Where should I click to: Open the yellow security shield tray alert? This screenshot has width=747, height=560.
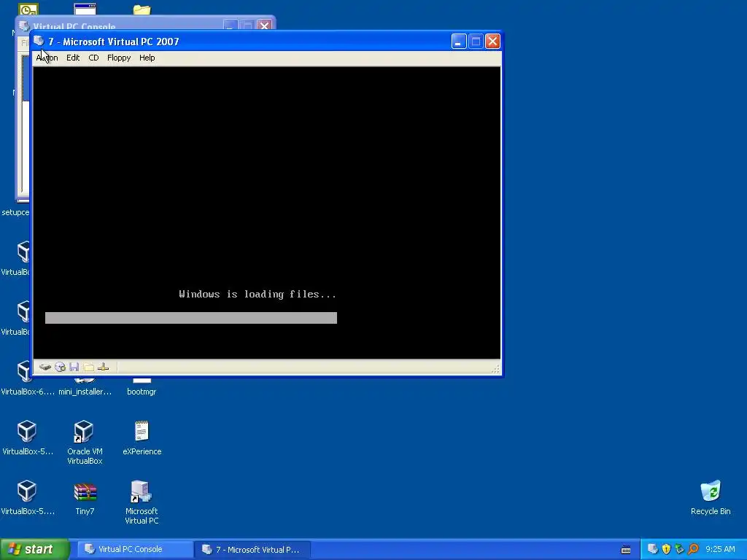click(x=666, y=550)
